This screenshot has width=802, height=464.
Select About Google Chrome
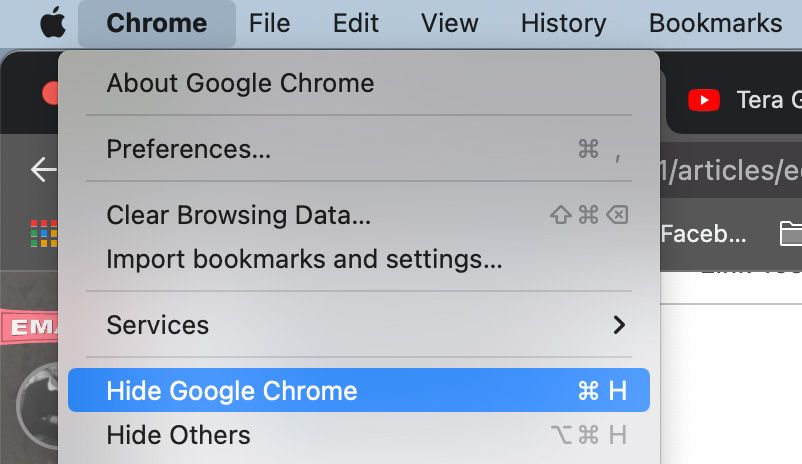click(x=240, y=83)
